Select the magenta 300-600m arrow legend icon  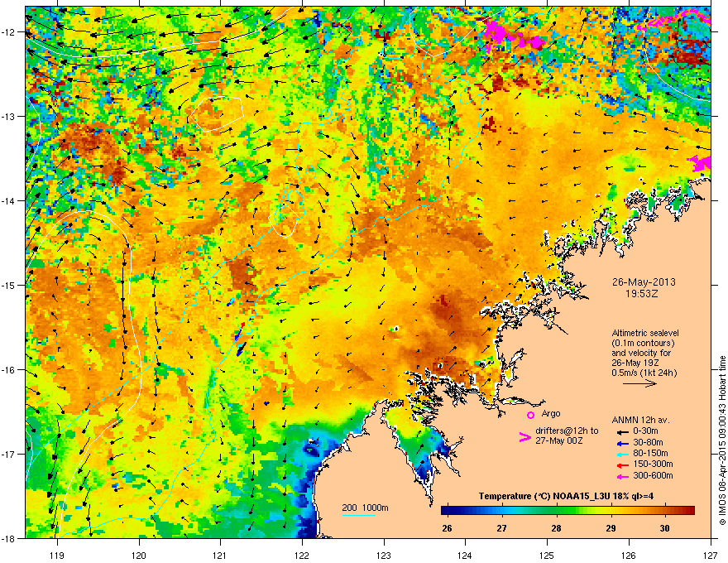pos(623,476)
